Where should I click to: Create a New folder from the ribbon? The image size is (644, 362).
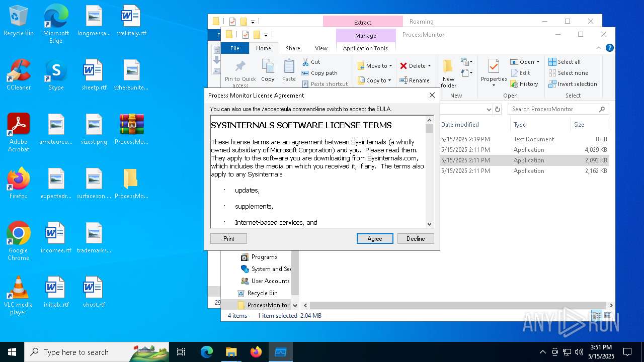click(x=448, y=73)
